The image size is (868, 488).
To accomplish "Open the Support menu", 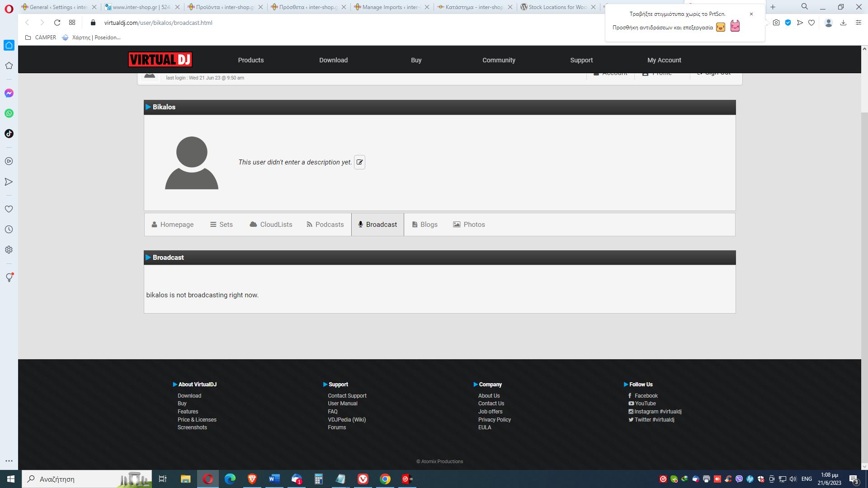I will coord(581,60).
